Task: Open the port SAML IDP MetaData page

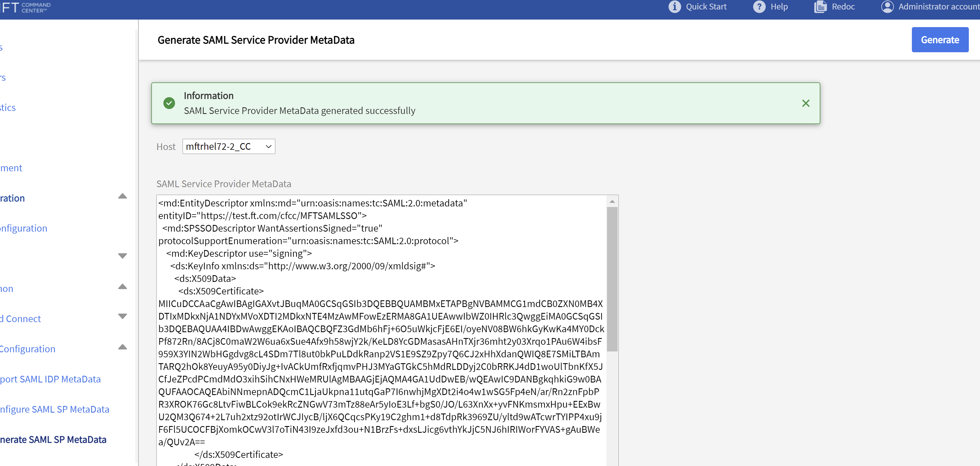Action: point(50,379)
